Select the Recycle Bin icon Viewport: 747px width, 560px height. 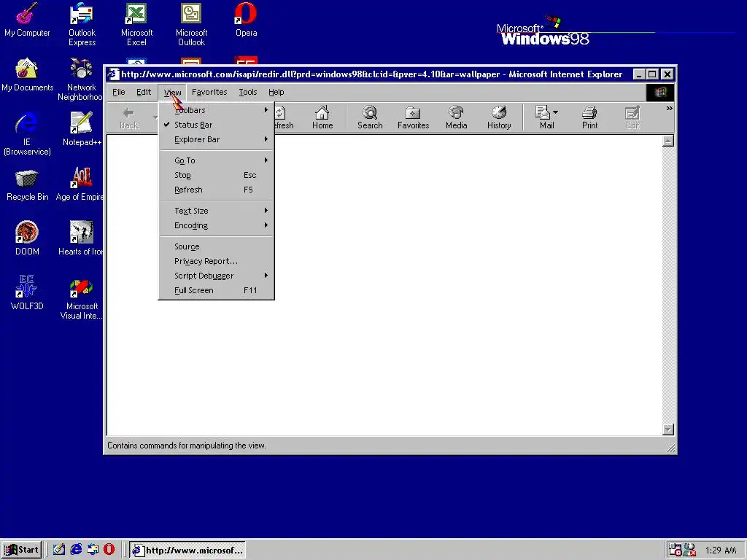click(27, 184)
